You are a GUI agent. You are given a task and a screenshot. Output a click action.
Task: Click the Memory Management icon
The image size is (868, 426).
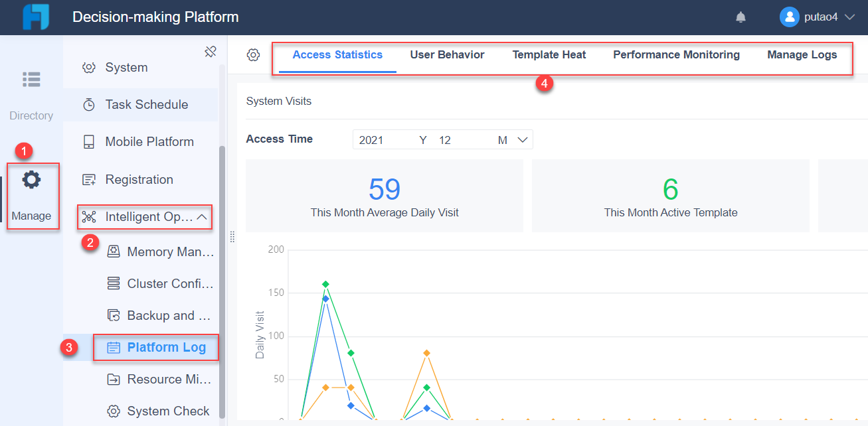click(114, 251)
